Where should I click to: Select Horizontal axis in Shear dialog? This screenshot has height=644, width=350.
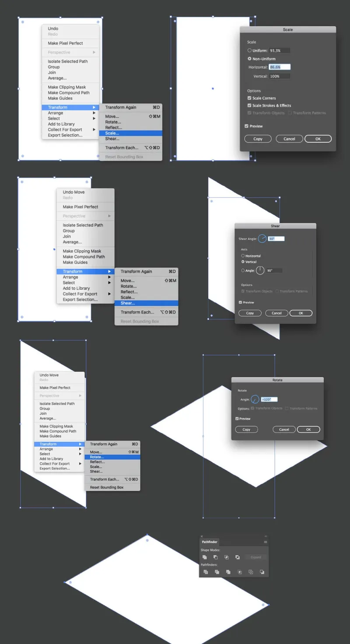pyautogui.click(x=243, y=256)
